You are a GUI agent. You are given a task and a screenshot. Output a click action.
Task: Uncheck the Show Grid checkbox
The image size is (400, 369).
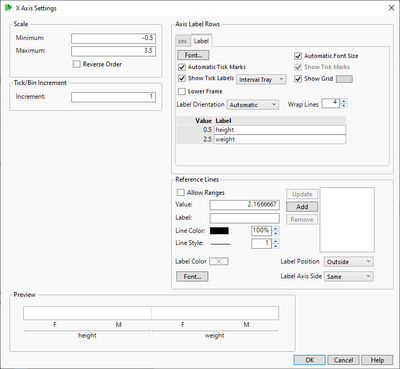point(298,79)
